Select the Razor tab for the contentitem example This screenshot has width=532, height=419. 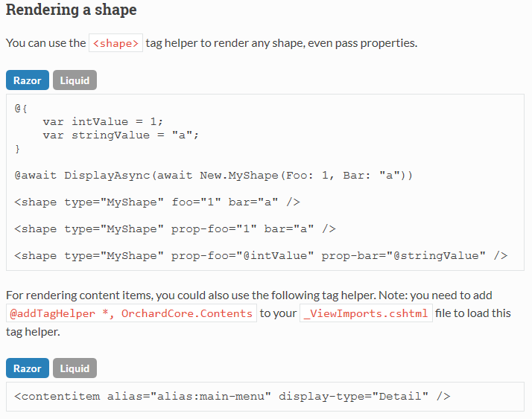coord(28,368)
